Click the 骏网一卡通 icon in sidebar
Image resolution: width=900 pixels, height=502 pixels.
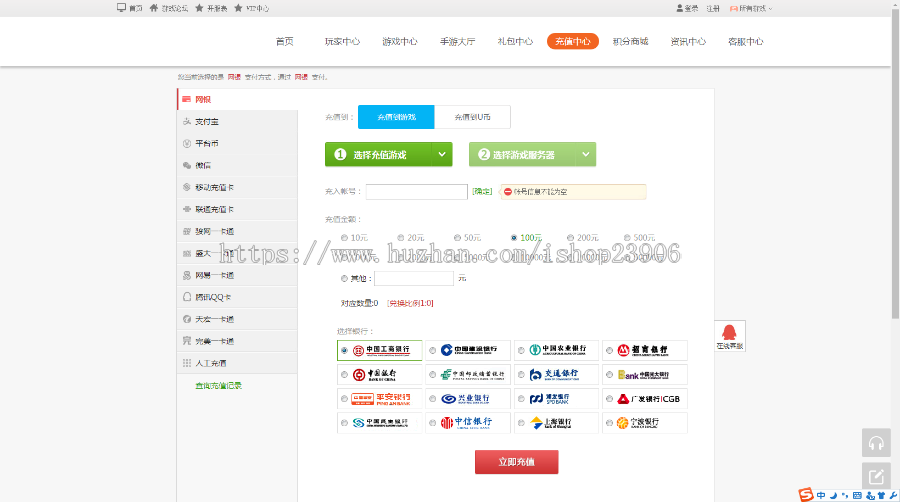(x=187, y=231)
